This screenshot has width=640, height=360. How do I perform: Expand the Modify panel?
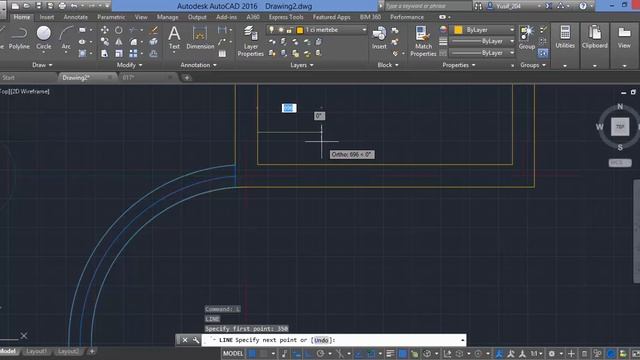(129, 65)
